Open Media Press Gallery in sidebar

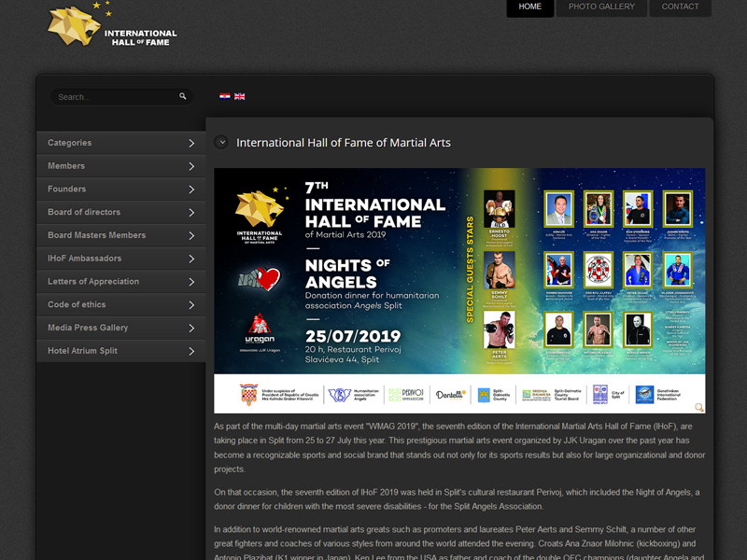(88, 328)
